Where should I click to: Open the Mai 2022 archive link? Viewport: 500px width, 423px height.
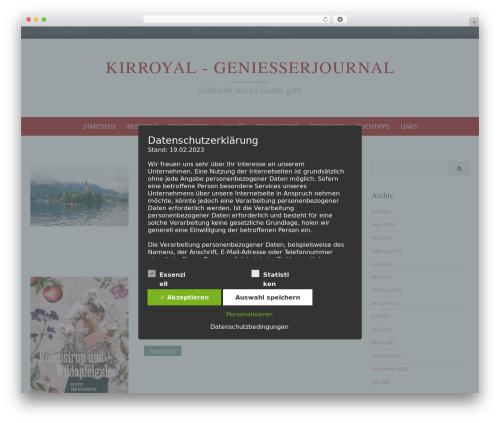click(x=382, y=277)
